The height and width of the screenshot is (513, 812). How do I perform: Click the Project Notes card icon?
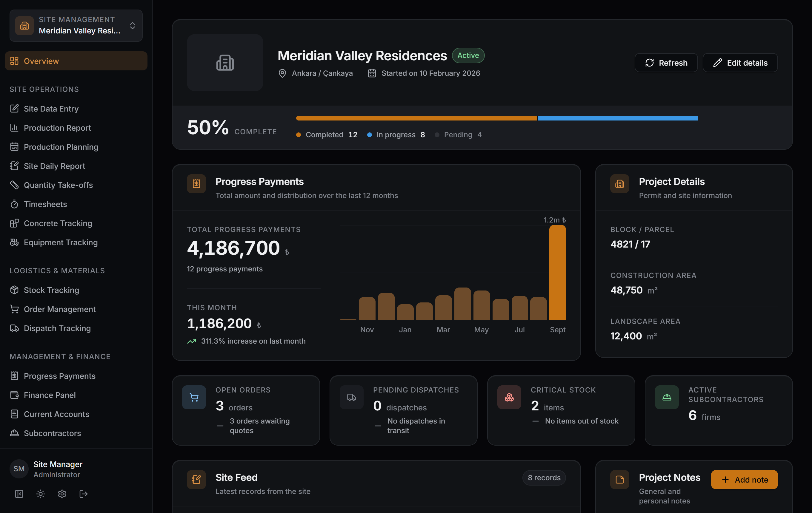point(619,480)
